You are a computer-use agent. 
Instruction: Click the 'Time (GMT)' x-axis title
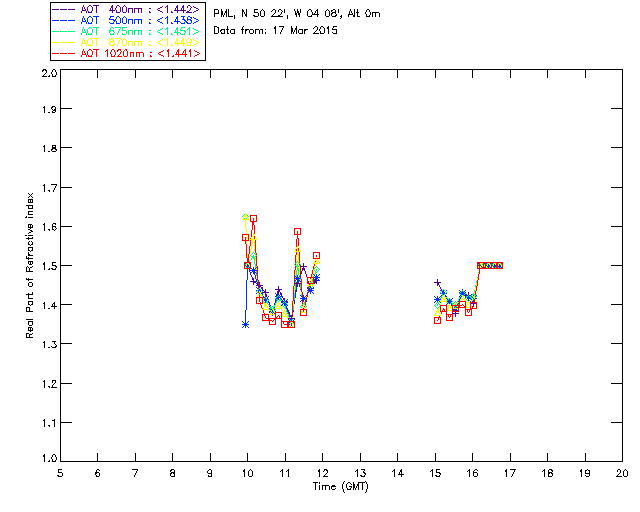coord(340,486)
